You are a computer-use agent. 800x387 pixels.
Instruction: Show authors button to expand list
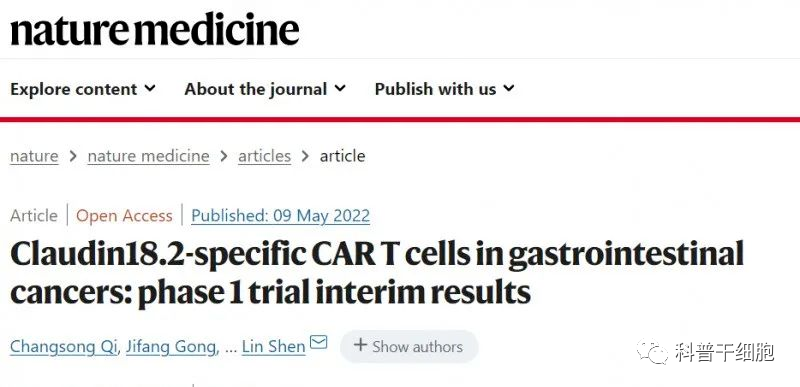(409, 346)
